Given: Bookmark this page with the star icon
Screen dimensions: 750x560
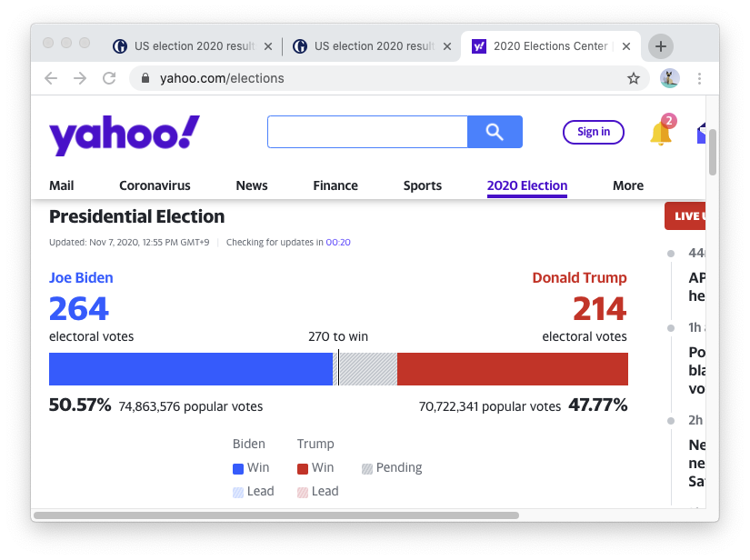Looking at the screenshot, I should click(634, 78).
